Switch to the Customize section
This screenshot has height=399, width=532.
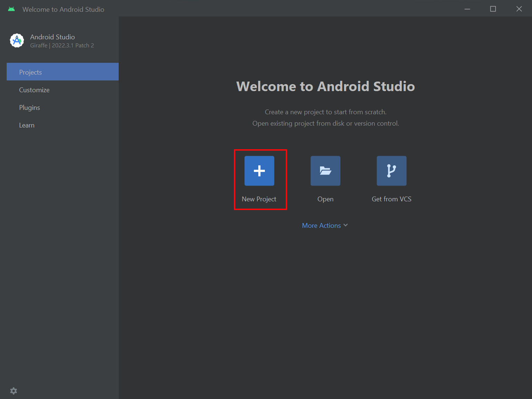tap(34, 90)
